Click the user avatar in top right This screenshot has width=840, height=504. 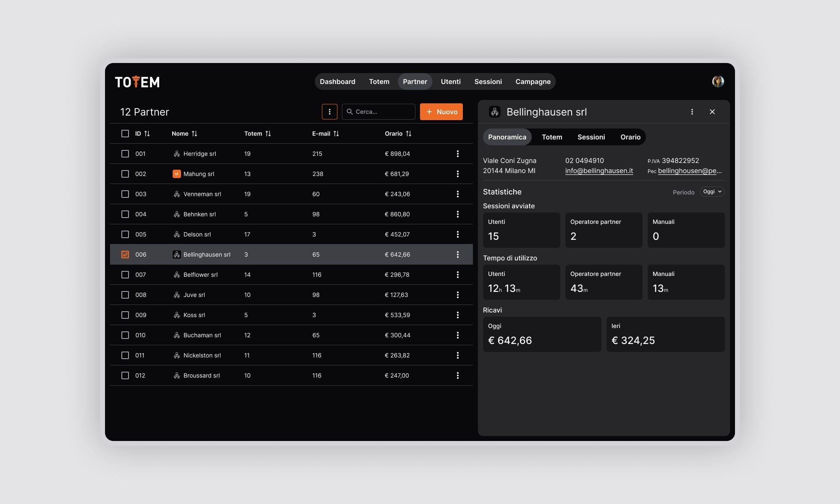(718, 81)
